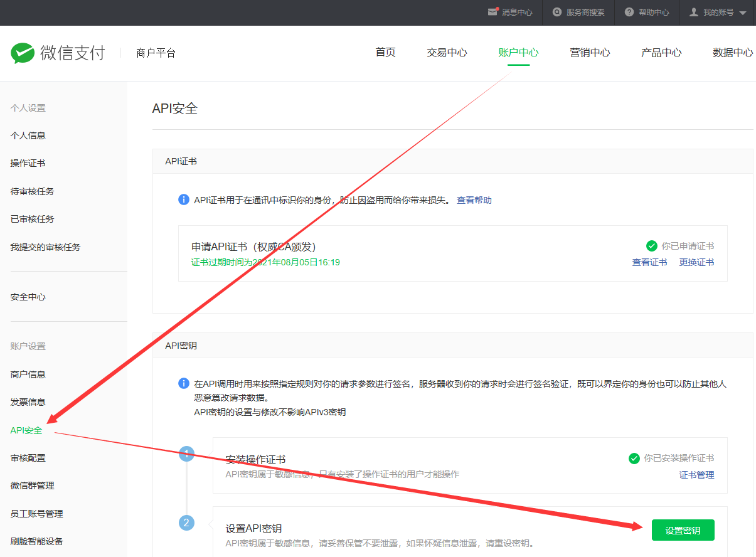Open the 营销中心 tab
756x557 pixels.
590,53
